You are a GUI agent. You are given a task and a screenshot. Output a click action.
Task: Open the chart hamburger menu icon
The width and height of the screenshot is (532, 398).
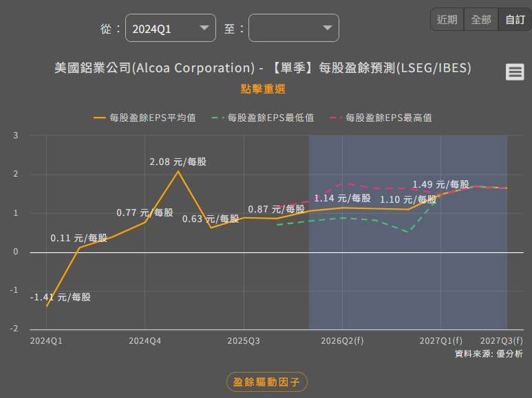tap(515, 71)
